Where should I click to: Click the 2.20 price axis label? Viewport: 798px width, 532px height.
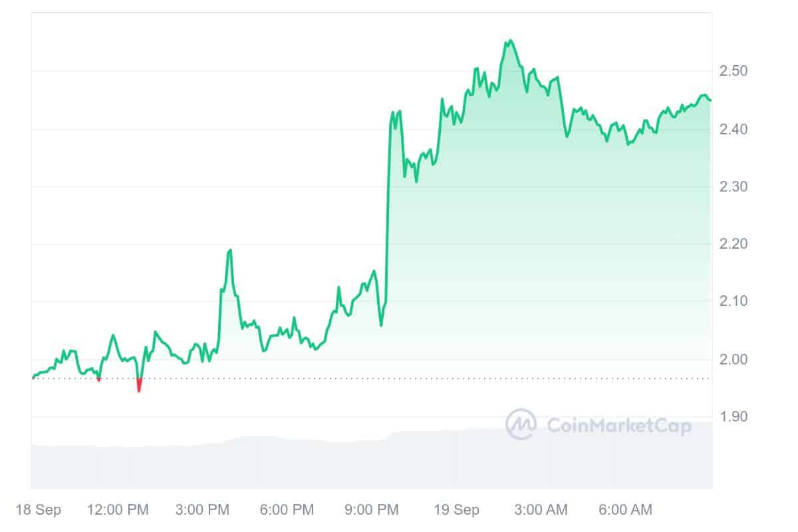tap(735, 244)
